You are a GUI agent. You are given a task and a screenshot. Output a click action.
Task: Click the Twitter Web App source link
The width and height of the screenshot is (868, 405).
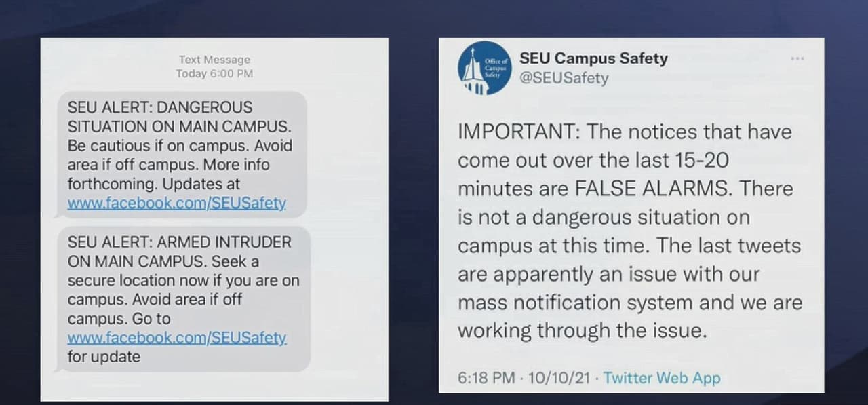point(662,378)
